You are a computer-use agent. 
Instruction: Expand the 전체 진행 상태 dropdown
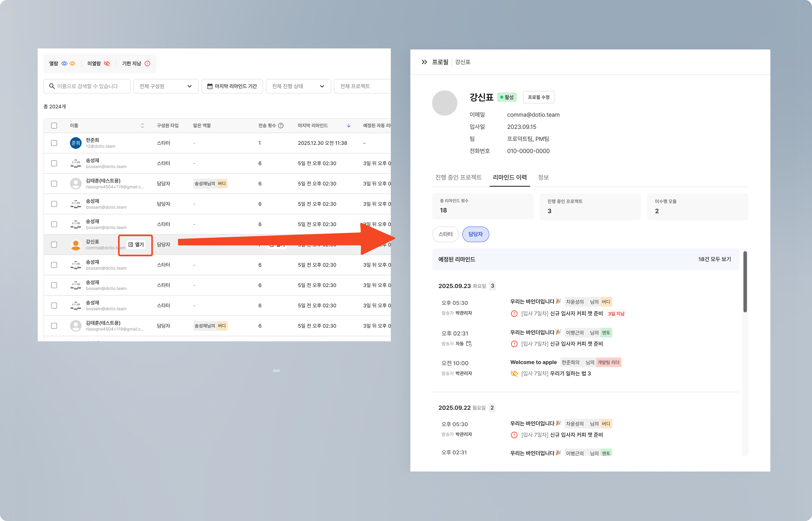pyautogui.click(x=298, y=86)
